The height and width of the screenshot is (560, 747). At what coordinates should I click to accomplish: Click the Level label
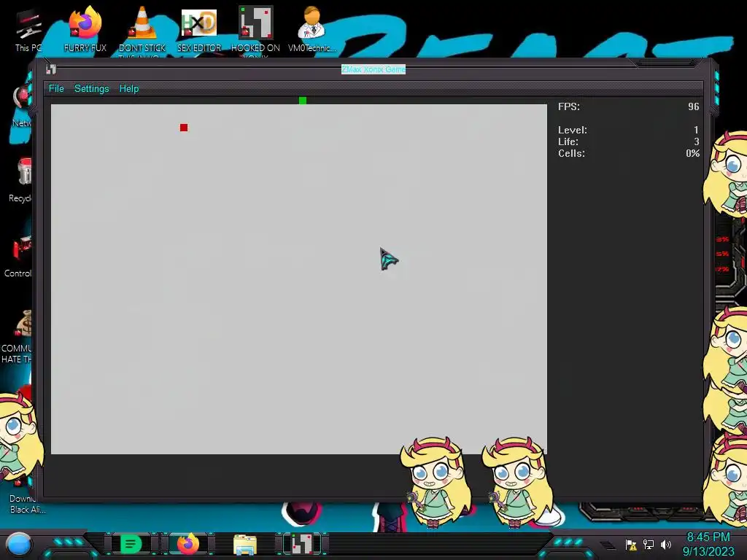pos(573,130)
